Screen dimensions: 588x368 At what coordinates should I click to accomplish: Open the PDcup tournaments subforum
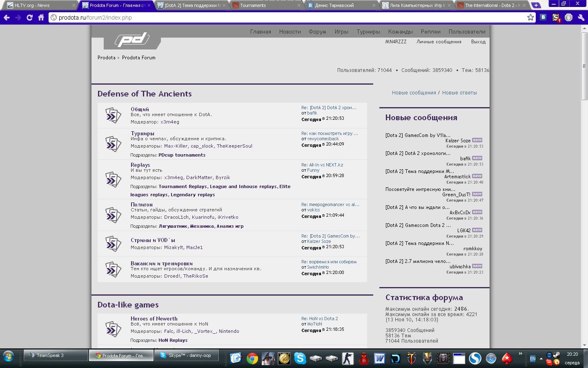182,155
